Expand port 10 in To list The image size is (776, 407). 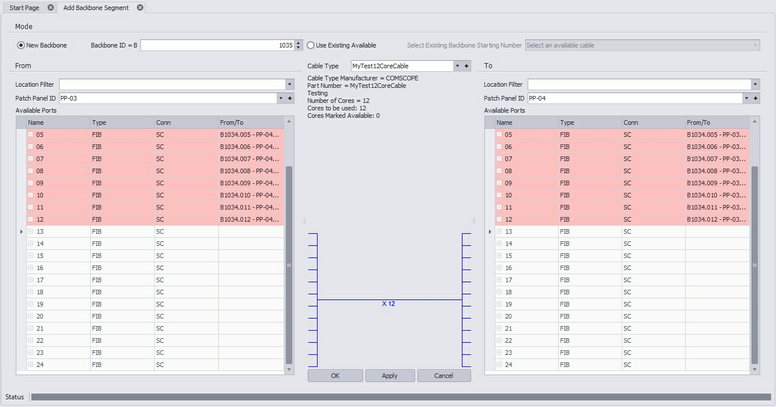click(499, 195)
